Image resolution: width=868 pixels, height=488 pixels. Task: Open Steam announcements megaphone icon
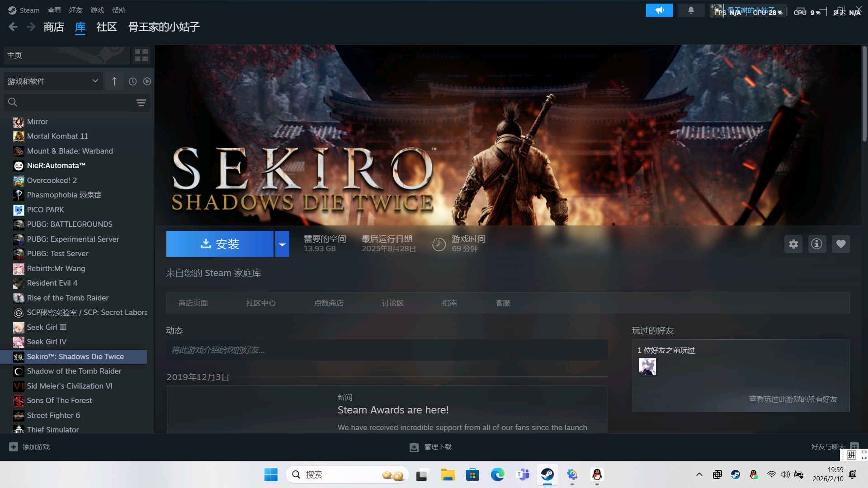(660, 10)
